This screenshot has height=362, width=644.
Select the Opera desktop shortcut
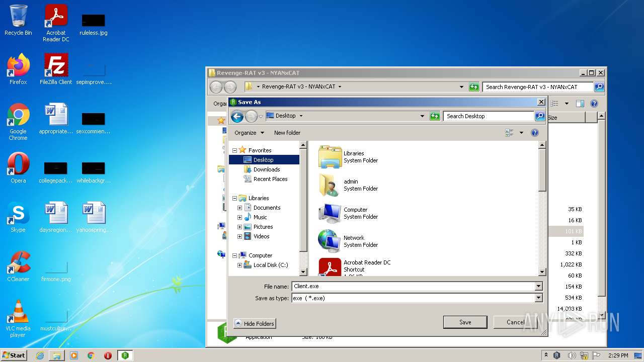[x=18, y=168]
